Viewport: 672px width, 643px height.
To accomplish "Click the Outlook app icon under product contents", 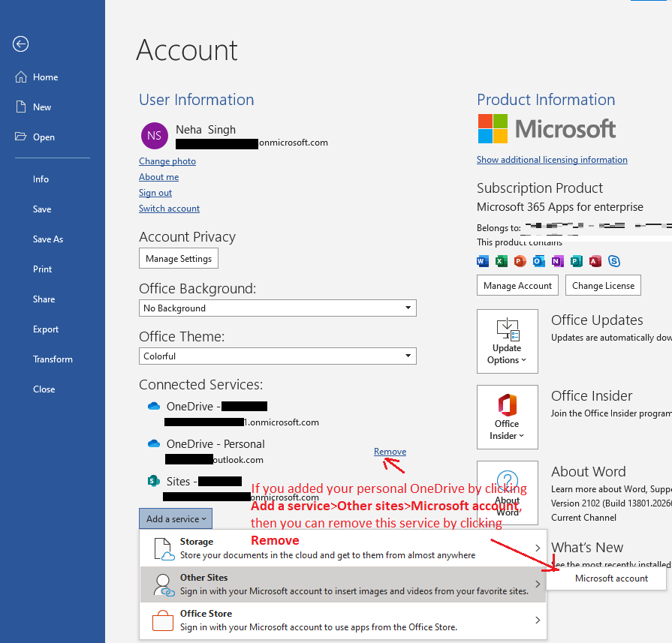I will coord(538,261).
